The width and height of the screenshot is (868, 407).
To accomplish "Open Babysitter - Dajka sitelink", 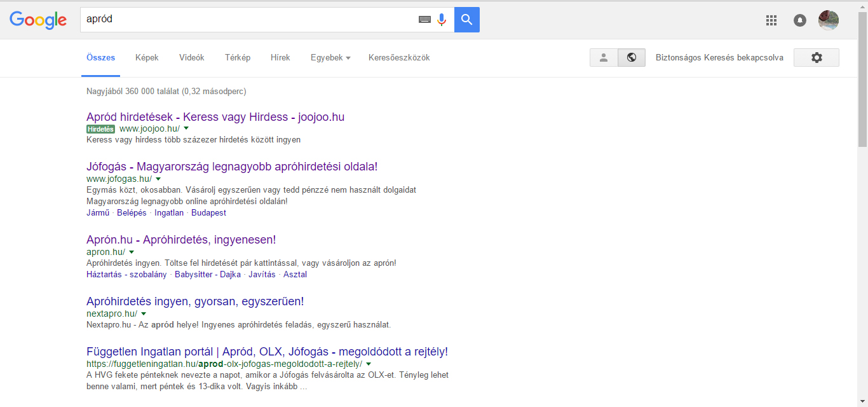I will point(208,275).
